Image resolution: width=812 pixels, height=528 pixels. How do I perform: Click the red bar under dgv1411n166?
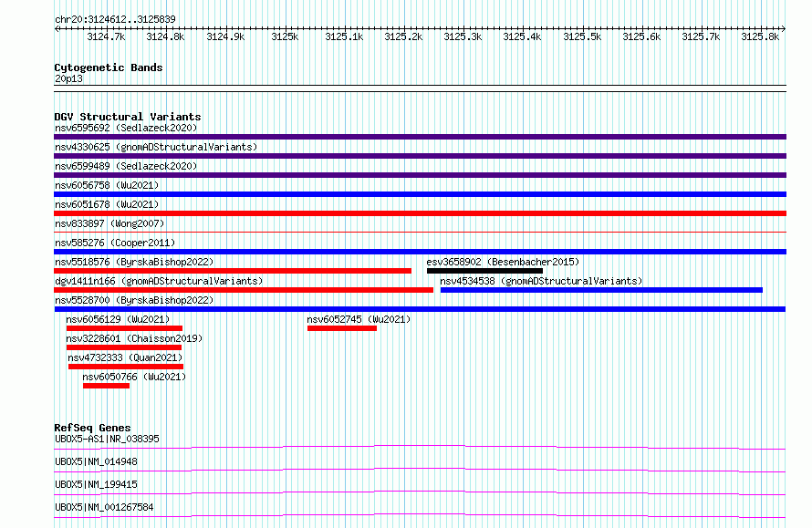[244, 290]
